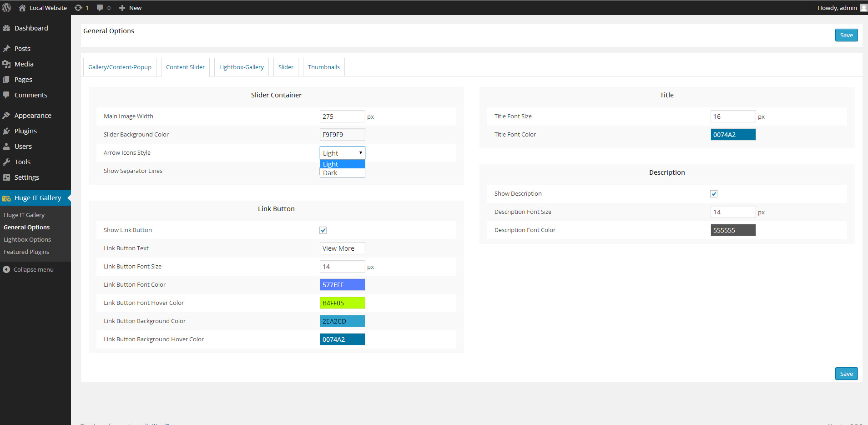Click the Tools wrench icon
868x425 pixels.
[6, 162]
